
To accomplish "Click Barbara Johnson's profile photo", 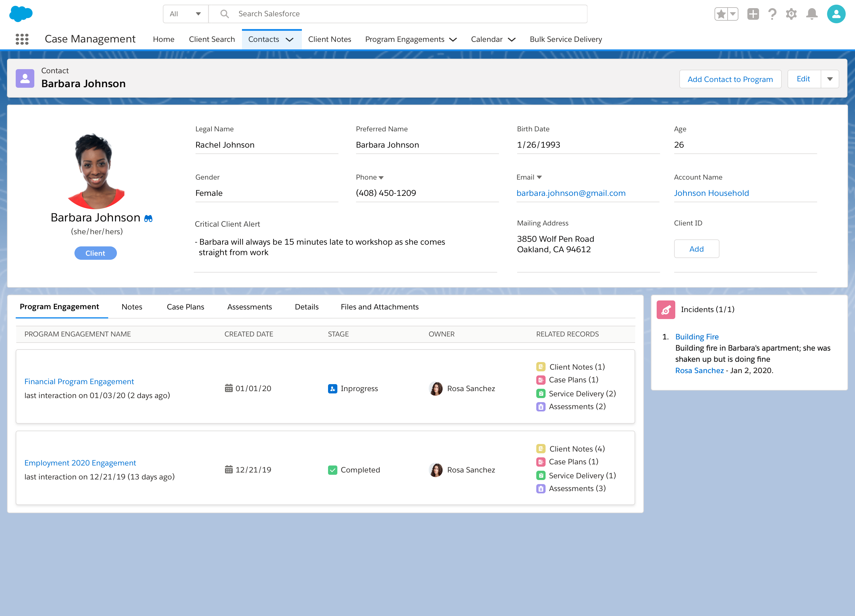I will tap(96, 171).
